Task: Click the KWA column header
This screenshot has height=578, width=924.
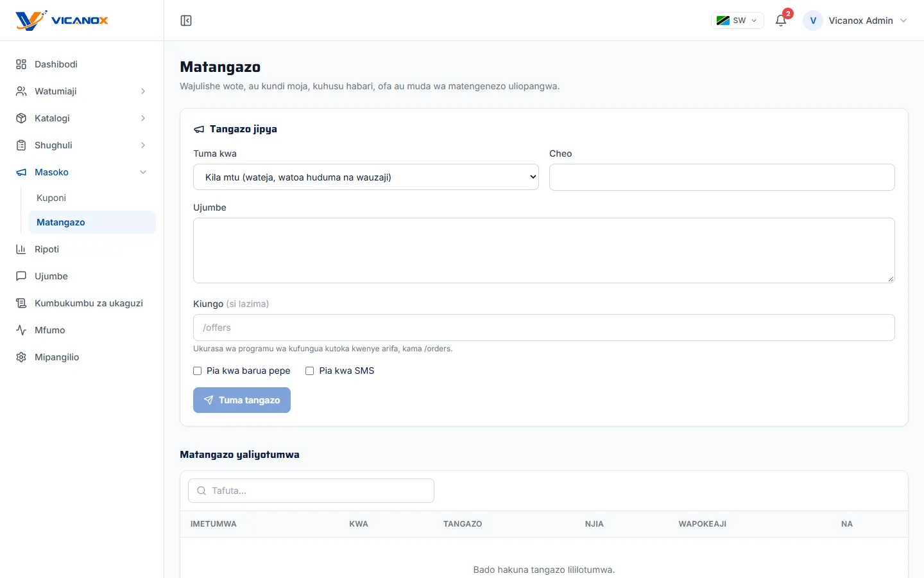Action: tap(359, 524)
